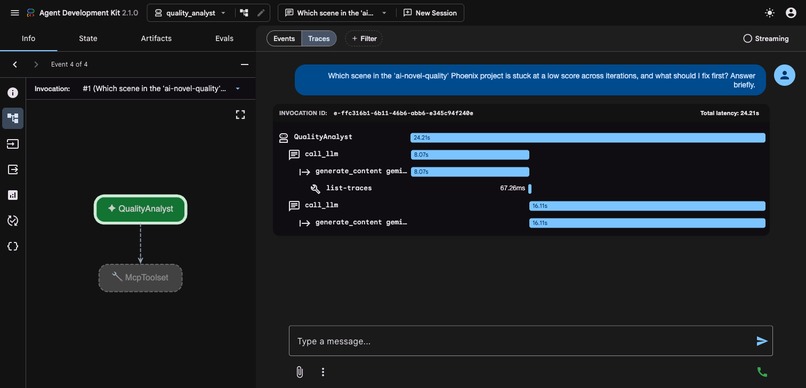Click the attach file paperclip icon
Viewport: 806px width, 388px height.
click(299, 372)
